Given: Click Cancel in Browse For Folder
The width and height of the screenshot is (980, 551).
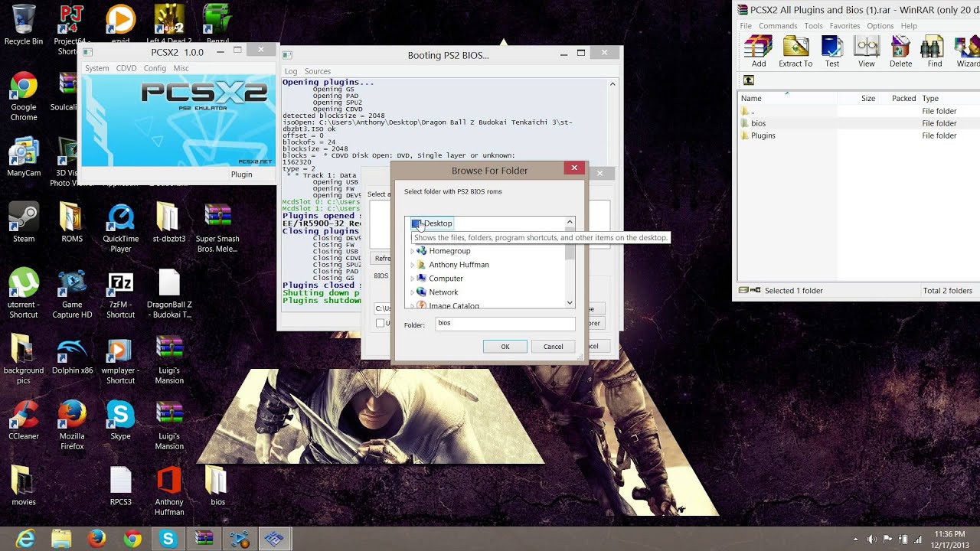Looking at the screenshot, I should point(554,347).
